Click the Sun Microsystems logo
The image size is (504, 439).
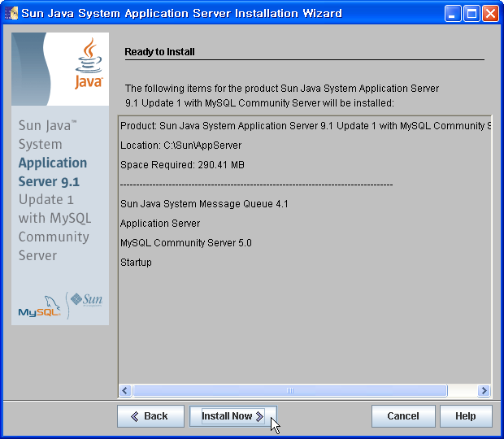(86, 299)
